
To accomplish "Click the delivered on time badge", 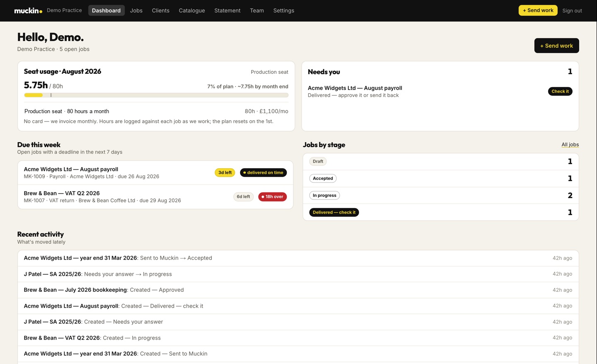I will [x=263, y=172].
